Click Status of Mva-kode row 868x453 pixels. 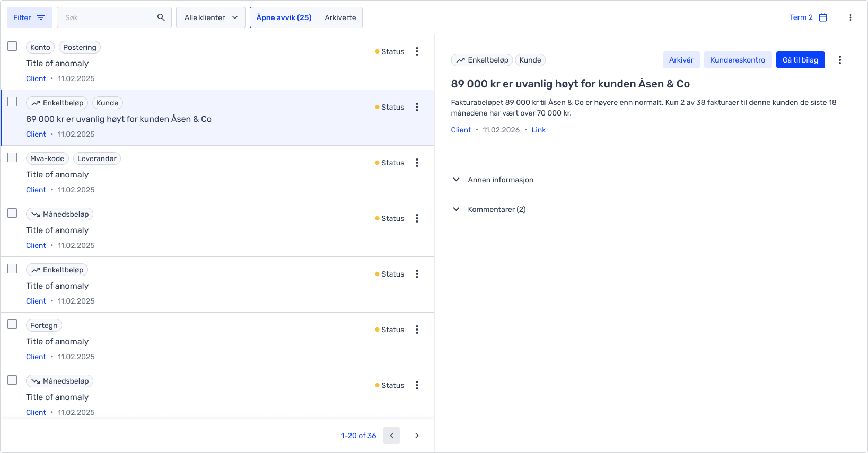390,163
